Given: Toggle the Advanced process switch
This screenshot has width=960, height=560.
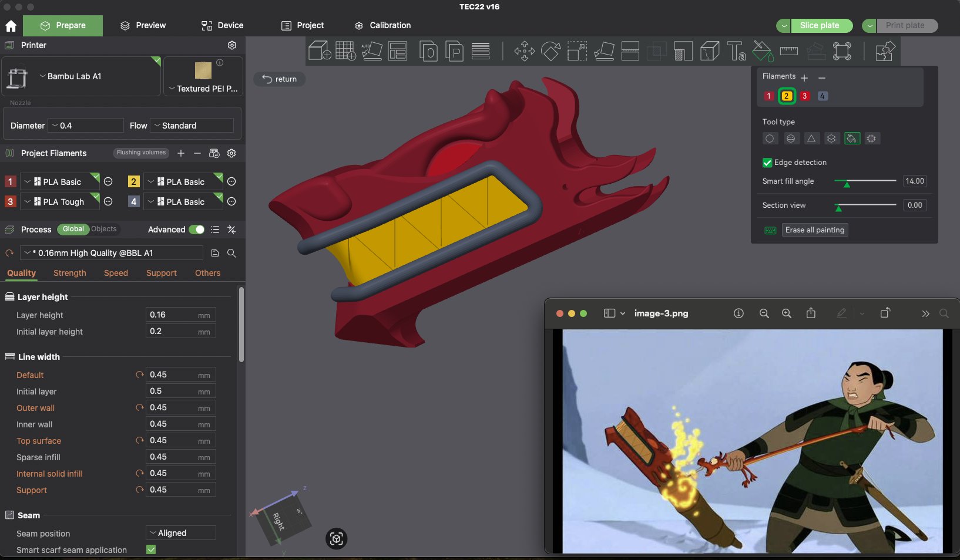Looking at the screenshot, I should (197, 230).
